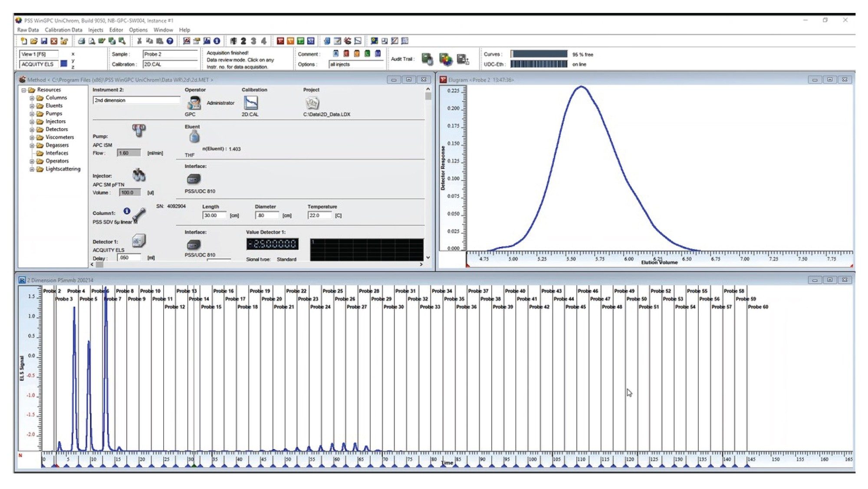This screenshot has height=489, width=868.
Task: Expand the Eluents tree node
Action: point(32,106)
